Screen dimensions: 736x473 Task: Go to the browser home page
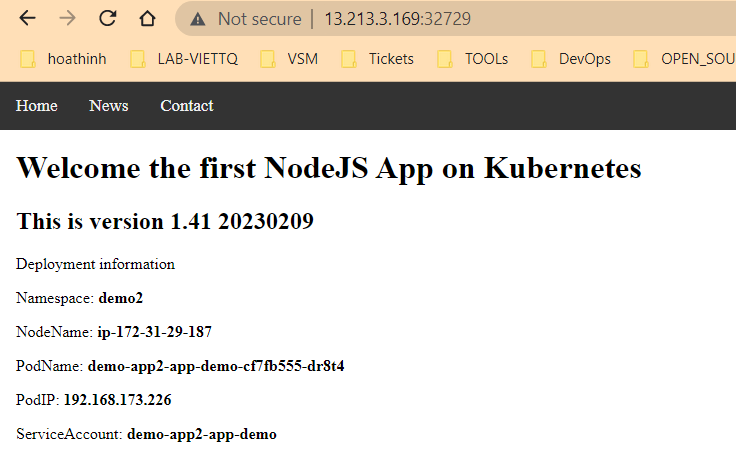pyautogui.click(x=147, y=19)
